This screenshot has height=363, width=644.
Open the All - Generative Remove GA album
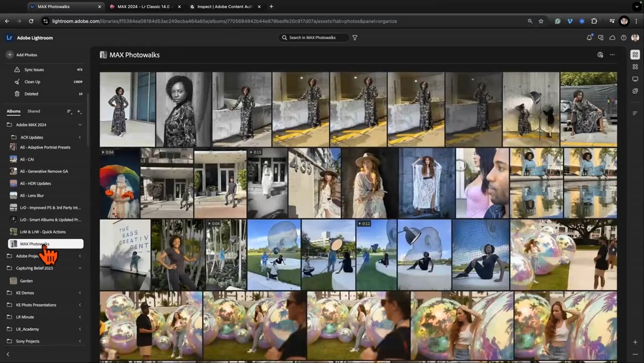pos(45,171)
